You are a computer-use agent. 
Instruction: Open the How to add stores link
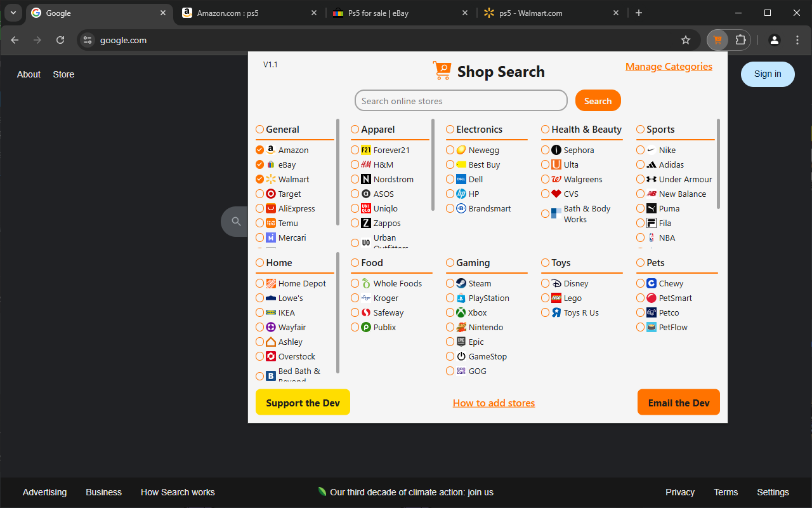(494, 403)
